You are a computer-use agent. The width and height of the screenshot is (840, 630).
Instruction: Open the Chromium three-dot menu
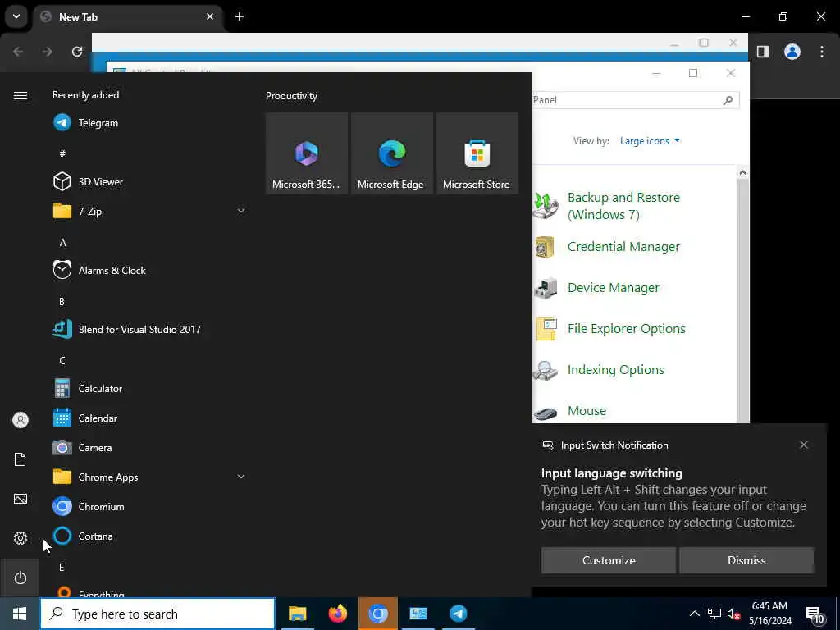pyautogui.click(x=822, y=52)
